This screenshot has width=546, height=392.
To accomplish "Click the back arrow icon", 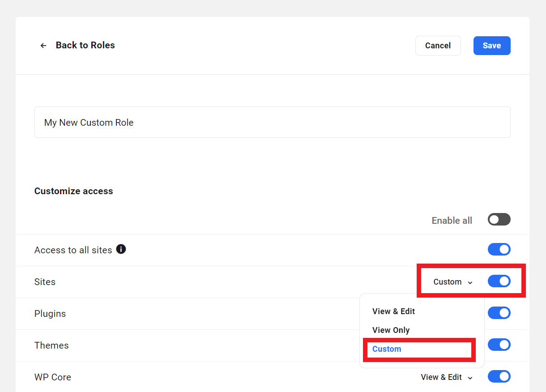I will [43, 46].
